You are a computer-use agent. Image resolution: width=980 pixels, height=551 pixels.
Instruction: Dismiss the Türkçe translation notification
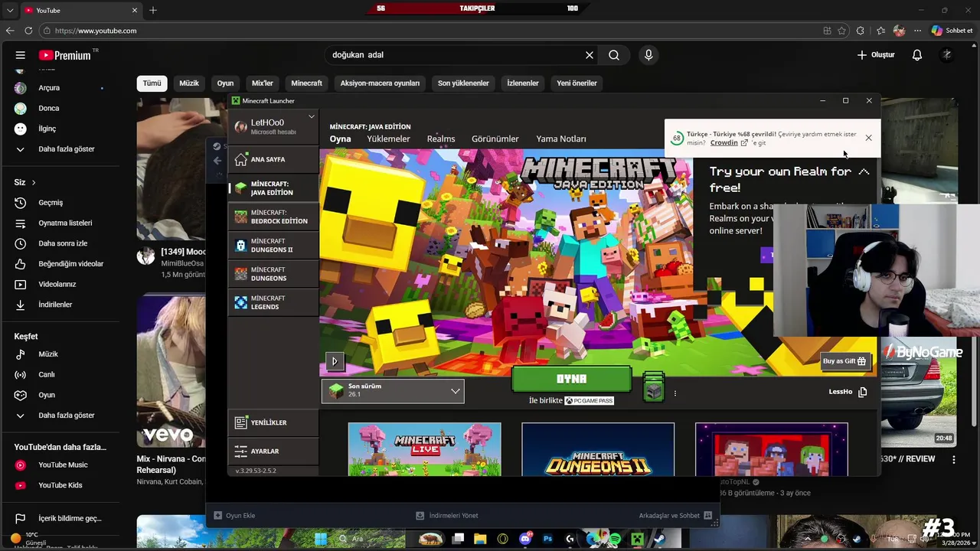(x=868, y=138)
